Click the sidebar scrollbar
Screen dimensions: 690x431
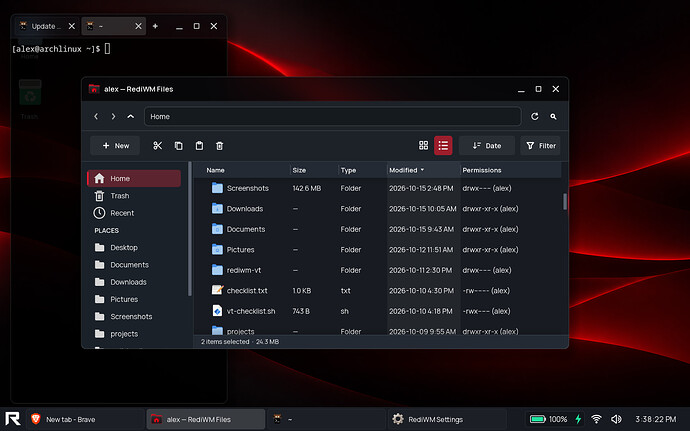[190, 229]
